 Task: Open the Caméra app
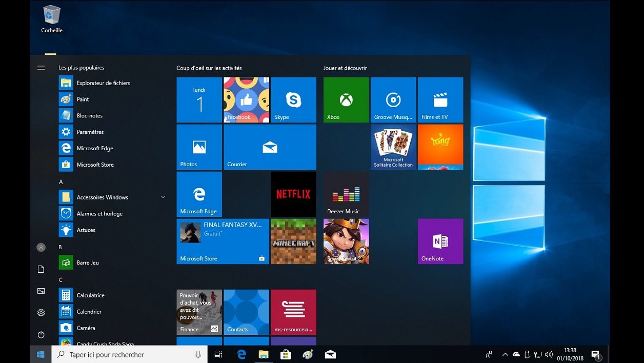point(113,328)
